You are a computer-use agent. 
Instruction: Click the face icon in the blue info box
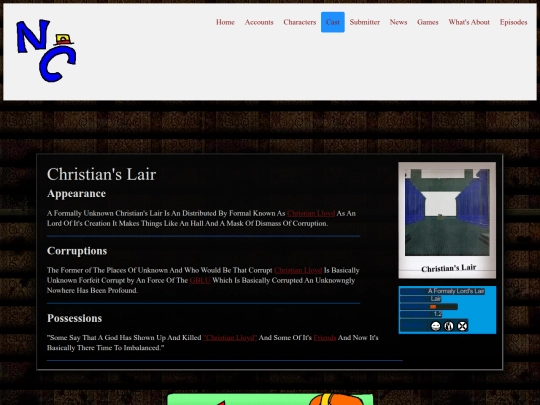[436, 326]
